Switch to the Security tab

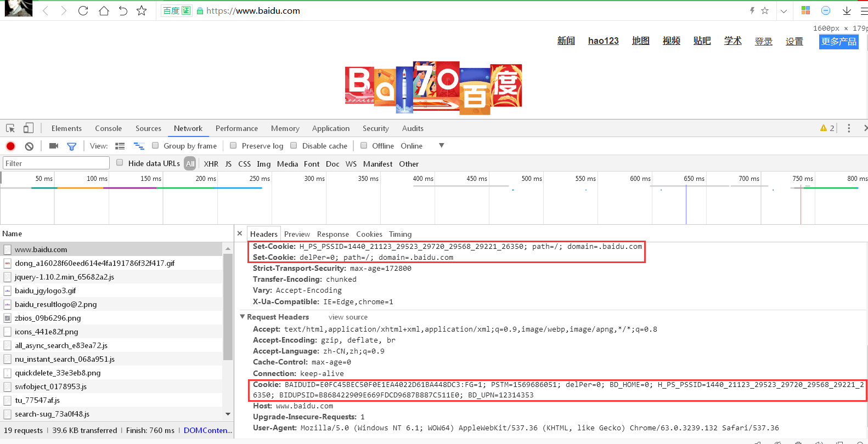tap(376, 128)
